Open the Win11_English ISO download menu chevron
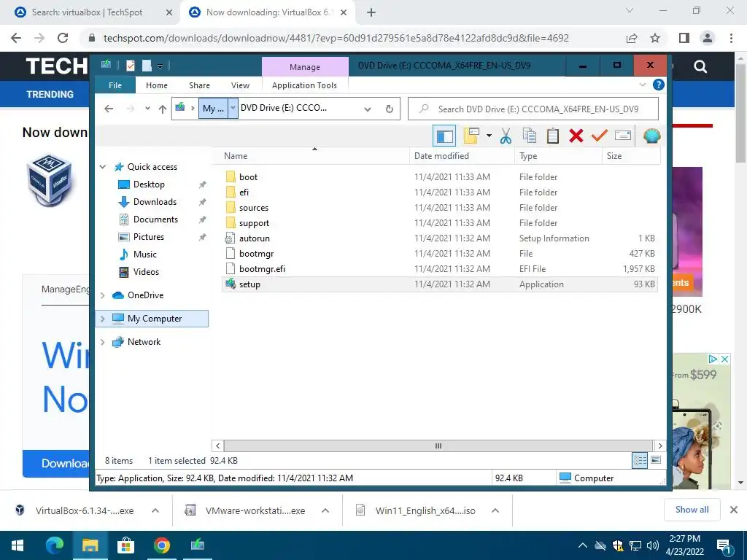 click(x=495, y=510)
